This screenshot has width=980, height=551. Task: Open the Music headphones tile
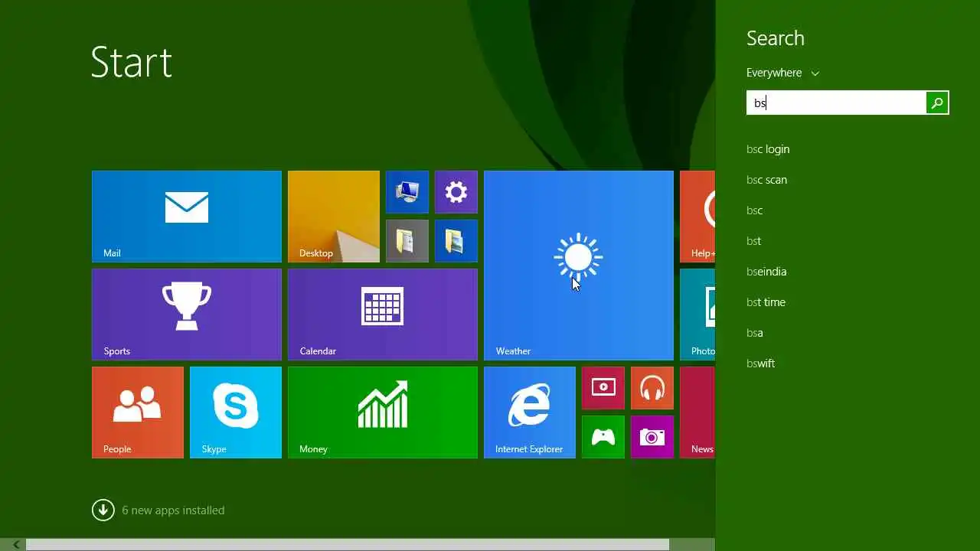point(652,388)
